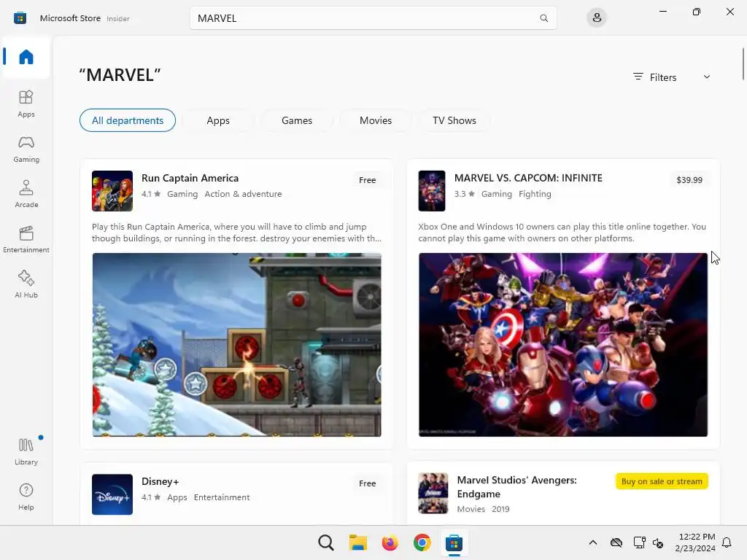Launch Firefox from the taskbar
747x560 pixels.
pyautogui.click(x=390, y=542)
